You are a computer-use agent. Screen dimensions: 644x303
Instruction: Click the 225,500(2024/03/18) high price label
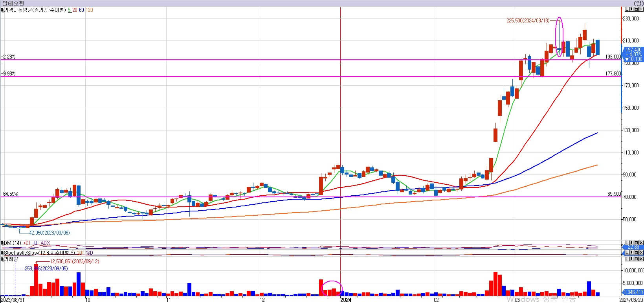pos(528,20)
